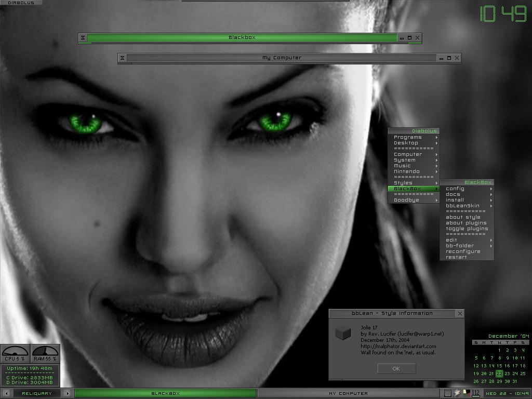Click the black and cream tray icon
Image resolution: width=532 pixels, height=399 pixels.
(x=467, y=393)
